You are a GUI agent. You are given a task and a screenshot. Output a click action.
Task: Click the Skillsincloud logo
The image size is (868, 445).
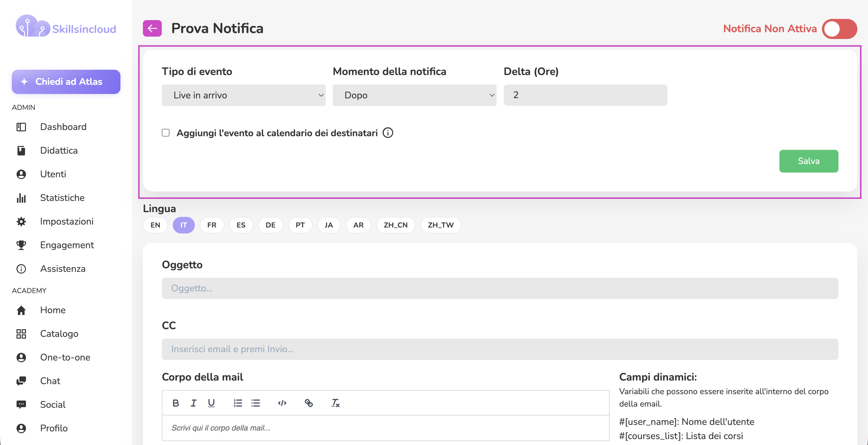coord(66,26)
